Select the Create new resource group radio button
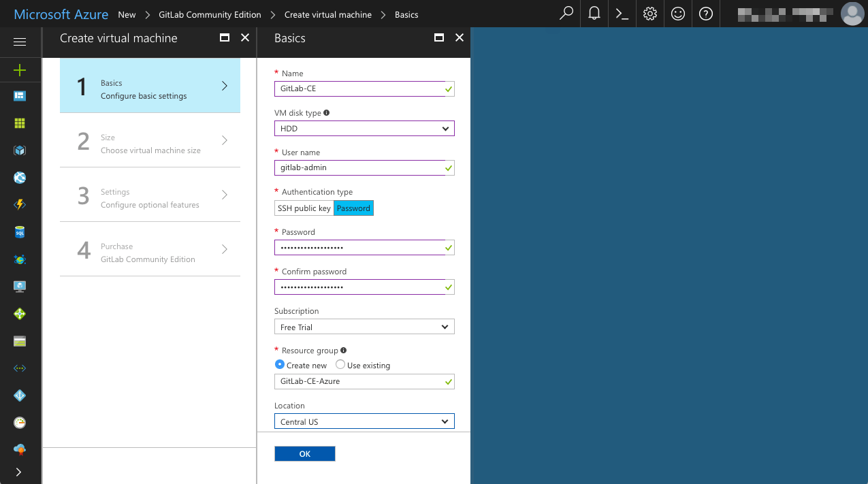This screenshot has height=484, width=868. pos(279,364)
